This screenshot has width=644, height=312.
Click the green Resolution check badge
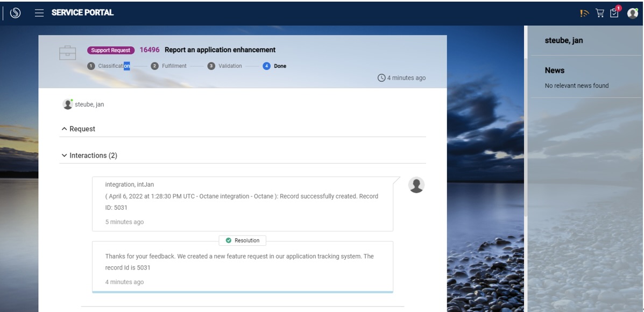pyautogui.click(x=229, y=240)
